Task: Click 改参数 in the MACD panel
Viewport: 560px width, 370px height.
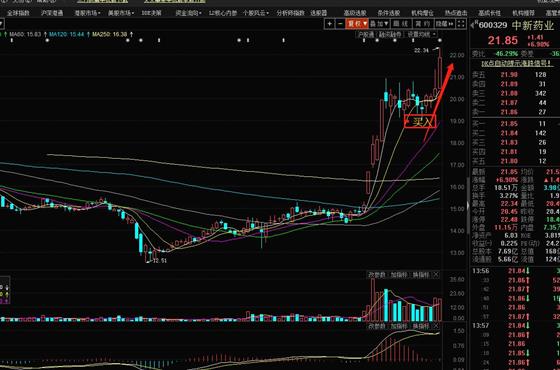Action: click(x=377, y=326)
